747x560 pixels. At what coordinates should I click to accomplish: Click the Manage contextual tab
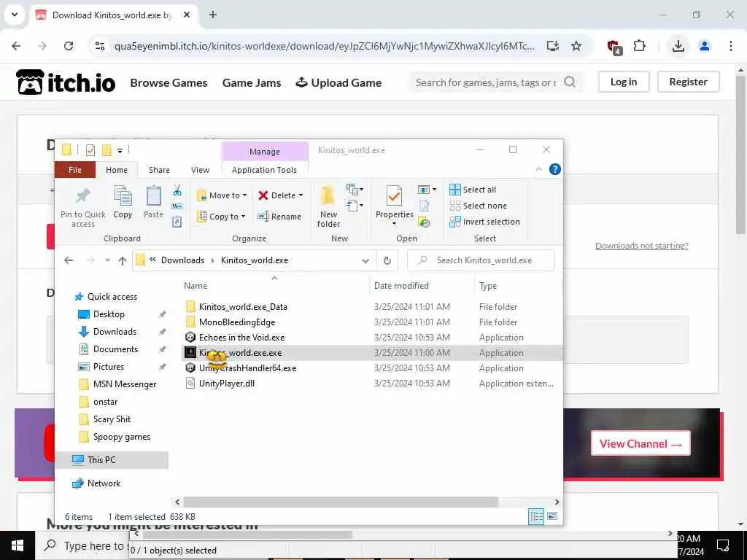(265, 152)
